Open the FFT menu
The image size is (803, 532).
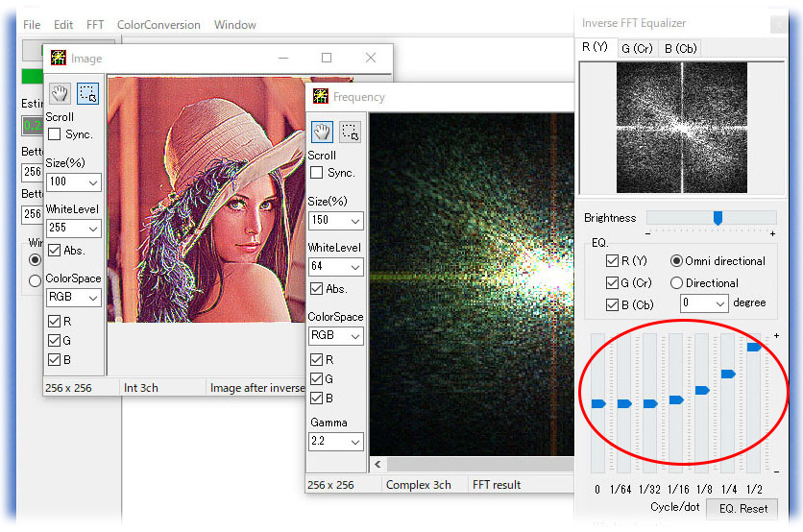[x=95, y=25]
